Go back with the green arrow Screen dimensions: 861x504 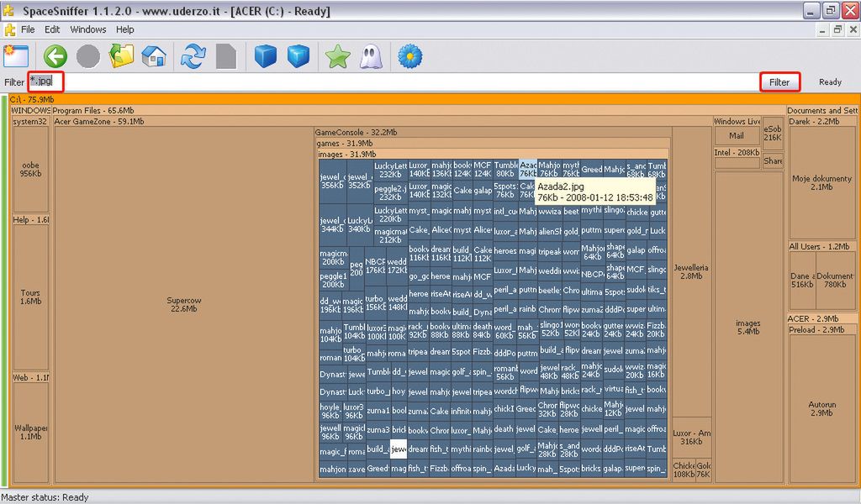pos(55,56)
